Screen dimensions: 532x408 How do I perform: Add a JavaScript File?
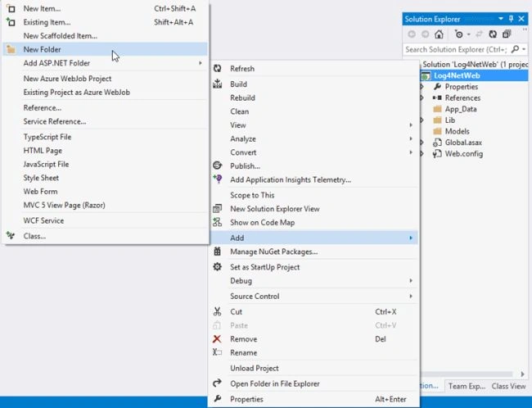coord(106,164)
